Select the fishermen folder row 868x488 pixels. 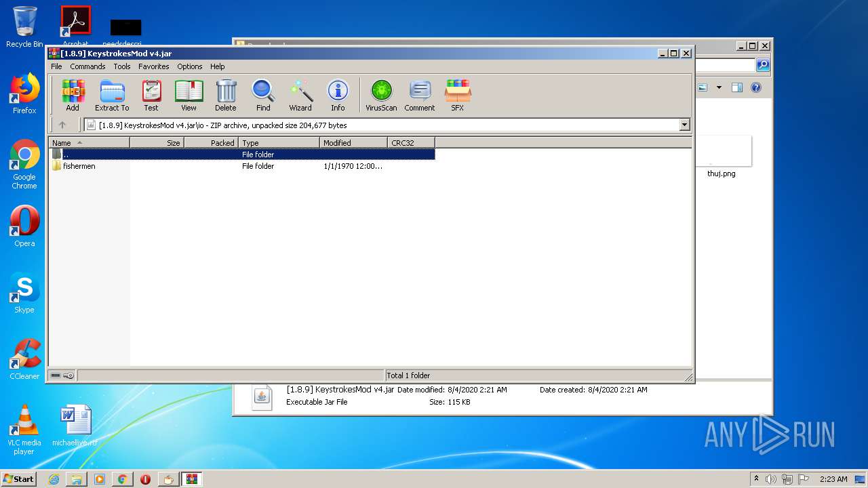[241, 166]
